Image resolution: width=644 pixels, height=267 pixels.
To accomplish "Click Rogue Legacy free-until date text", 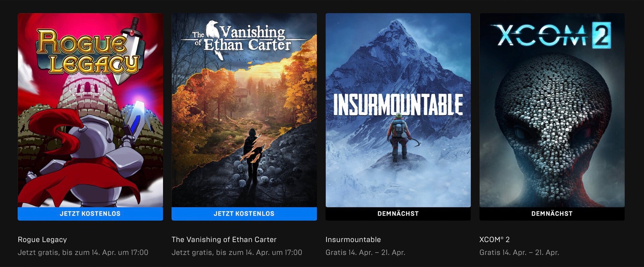I will 83,252.
